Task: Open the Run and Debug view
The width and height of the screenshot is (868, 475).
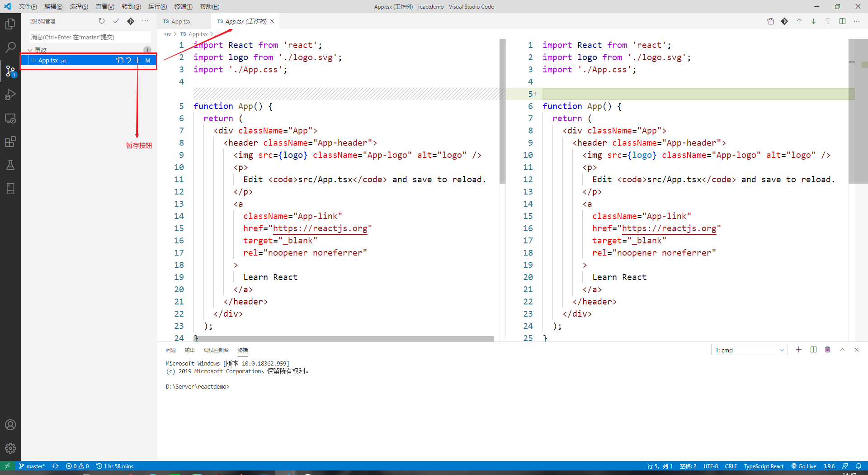Action: coord(10,95)
